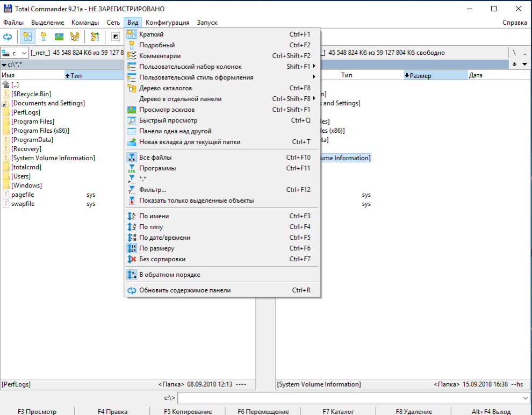Viewport: 532px width, 415px height.
Task: Select the *.* custom filter option
Action: pyautogui.click(x=222, y=179)
